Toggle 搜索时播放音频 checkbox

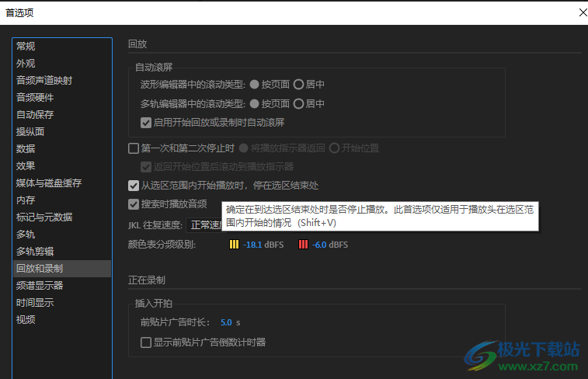pyautogui.click(x=134, y=204)
